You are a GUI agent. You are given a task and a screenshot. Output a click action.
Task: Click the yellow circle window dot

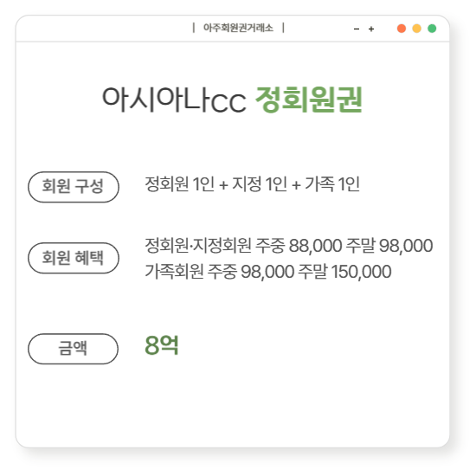click(416, 29)
